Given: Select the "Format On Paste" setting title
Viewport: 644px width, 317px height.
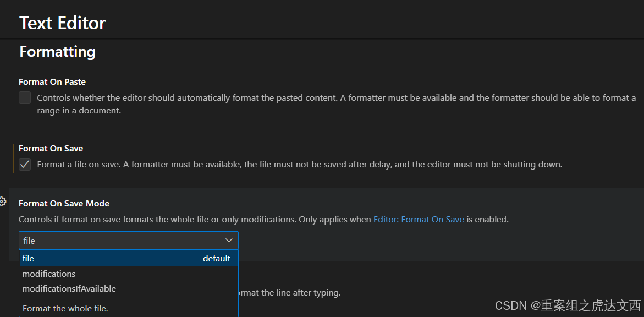Looking at the screenshot, I should tap(52, 82).
